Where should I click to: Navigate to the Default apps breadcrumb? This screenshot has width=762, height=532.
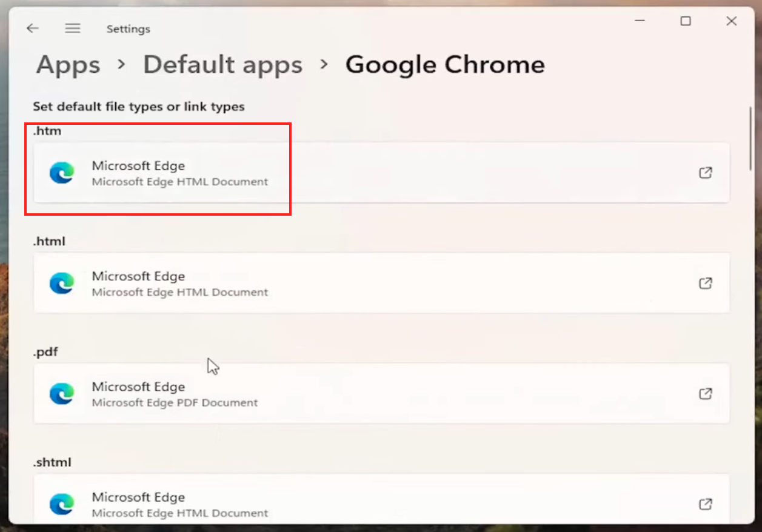[222, 65]
